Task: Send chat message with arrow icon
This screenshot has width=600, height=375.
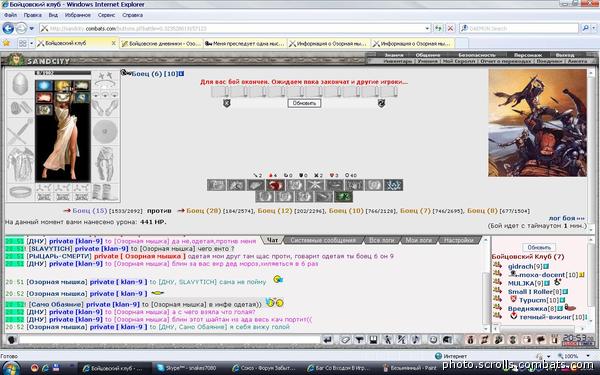Action: tap(328, 339)
